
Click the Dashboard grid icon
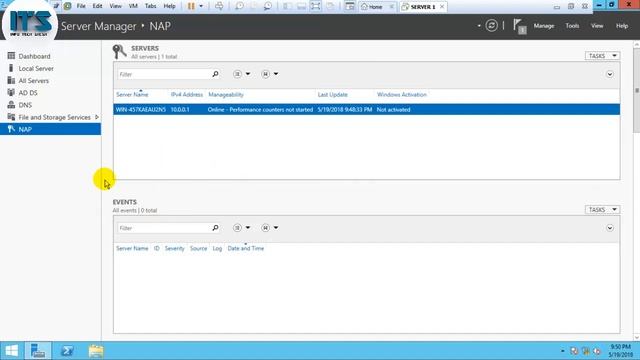[11, 56]
